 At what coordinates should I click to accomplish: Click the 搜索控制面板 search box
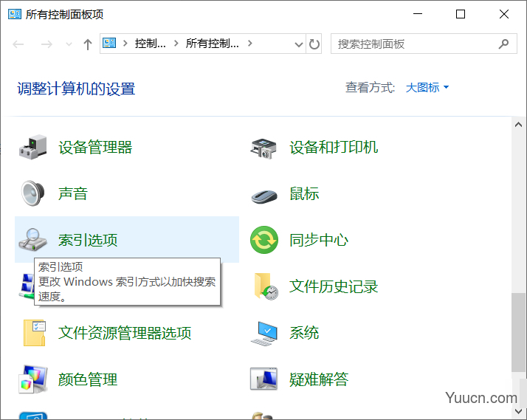pos(424,44)
